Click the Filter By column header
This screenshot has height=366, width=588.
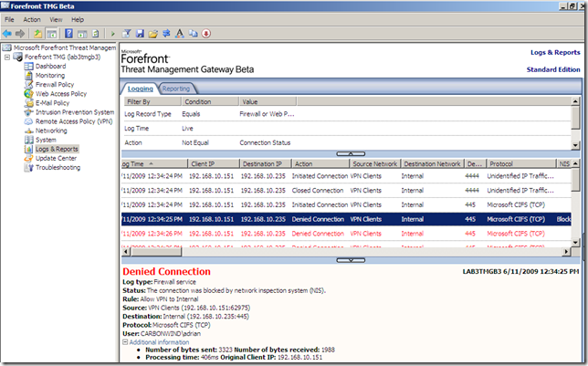pyautogui.click(x=152, y=101)
